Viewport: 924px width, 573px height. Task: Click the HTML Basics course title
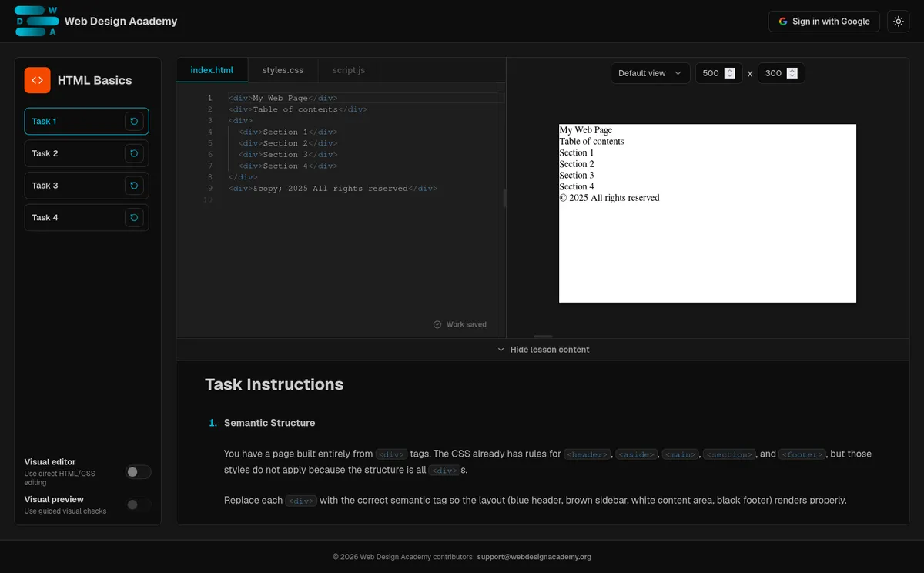[x=95, y=80]
